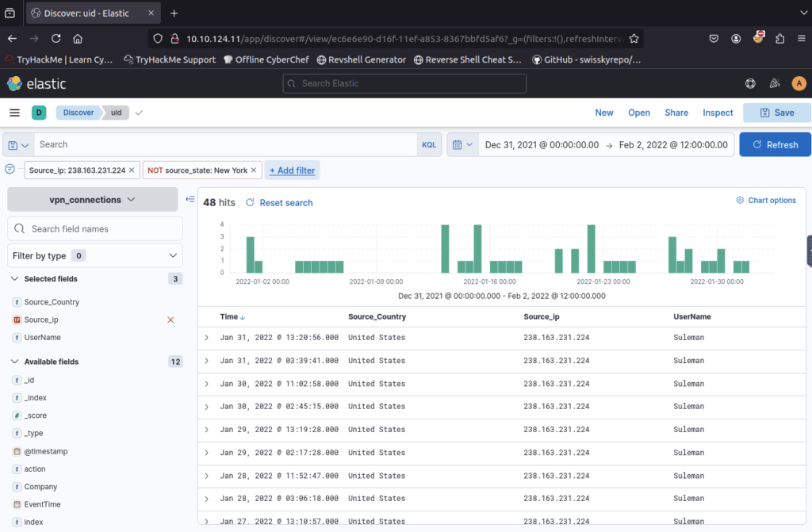812x532 pixels.
Task: Open the newsfeed celebration icon
Action: (x=775, y=83)
